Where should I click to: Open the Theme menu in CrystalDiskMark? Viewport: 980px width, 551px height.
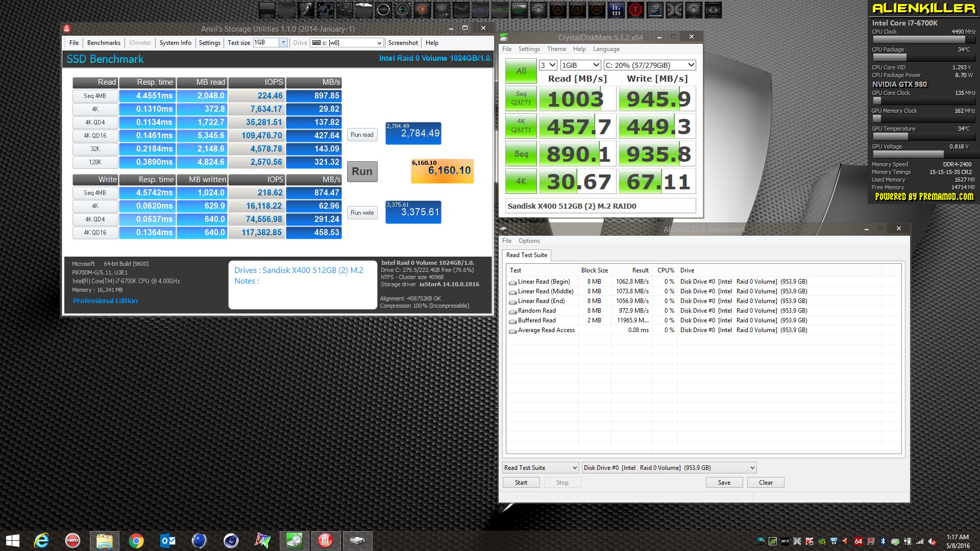click(x=556, y=49)
